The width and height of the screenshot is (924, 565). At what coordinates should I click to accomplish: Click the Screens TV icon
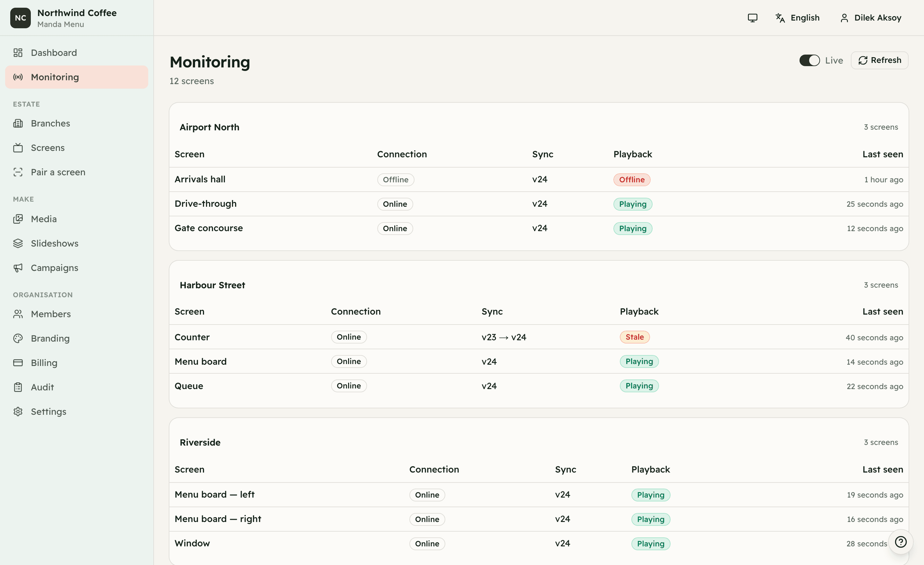click(18, 148)
